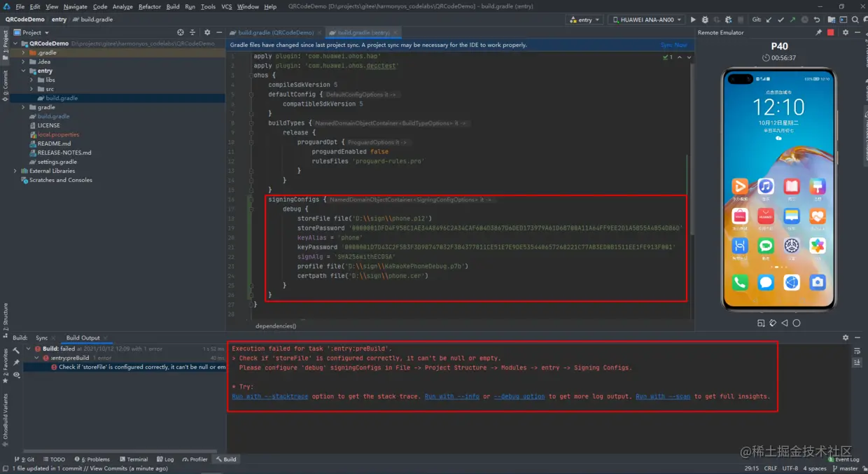
Task: Open the Navigate menu
Action: (76, 6)
